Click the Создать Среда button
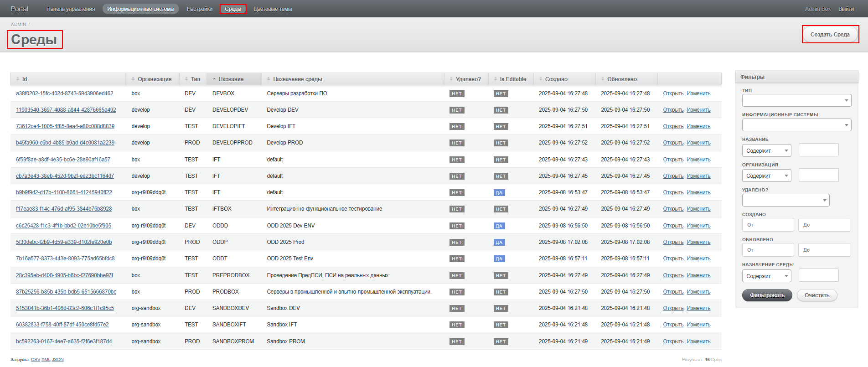 830,34
